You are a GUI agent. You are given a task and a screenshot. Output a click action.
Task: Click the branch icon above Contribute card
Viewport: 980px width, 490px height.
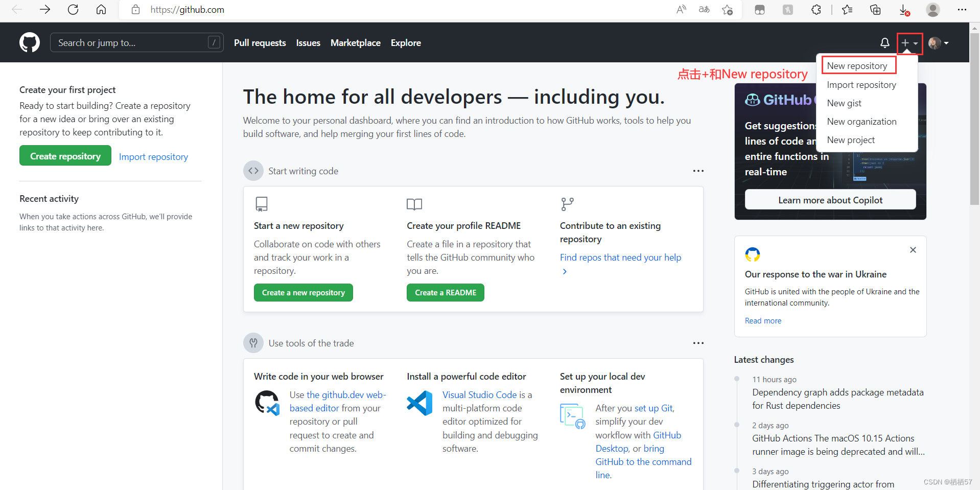(567, 204)
